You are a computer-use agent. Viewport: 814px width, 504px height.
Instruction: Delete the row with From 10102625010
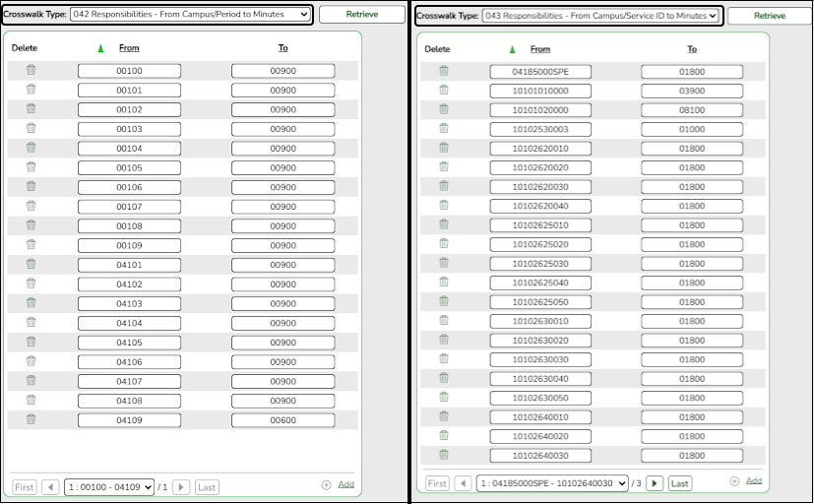(x=444, y=224)
